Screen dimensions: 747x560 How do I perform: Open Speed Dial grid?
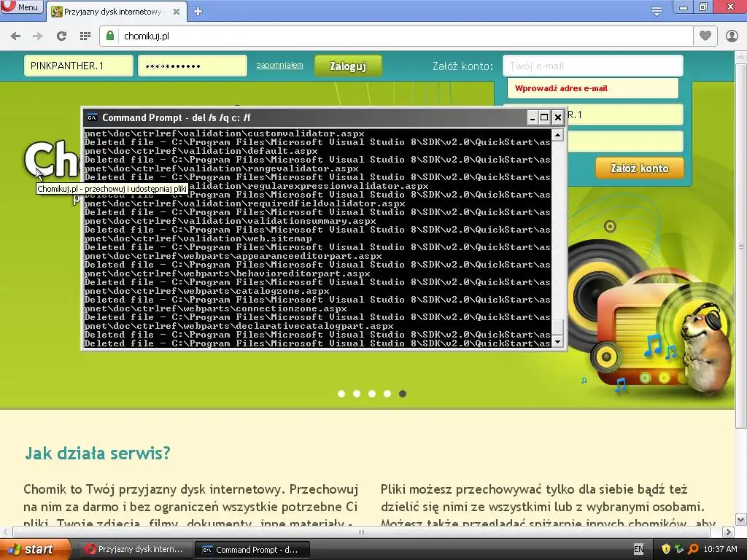[85, 36]
